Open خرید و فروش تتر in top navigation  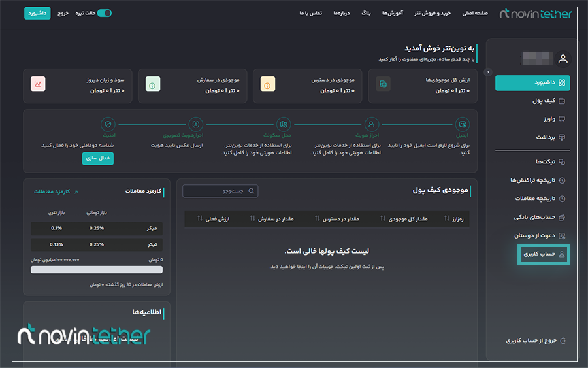click(x=433, y=13)
